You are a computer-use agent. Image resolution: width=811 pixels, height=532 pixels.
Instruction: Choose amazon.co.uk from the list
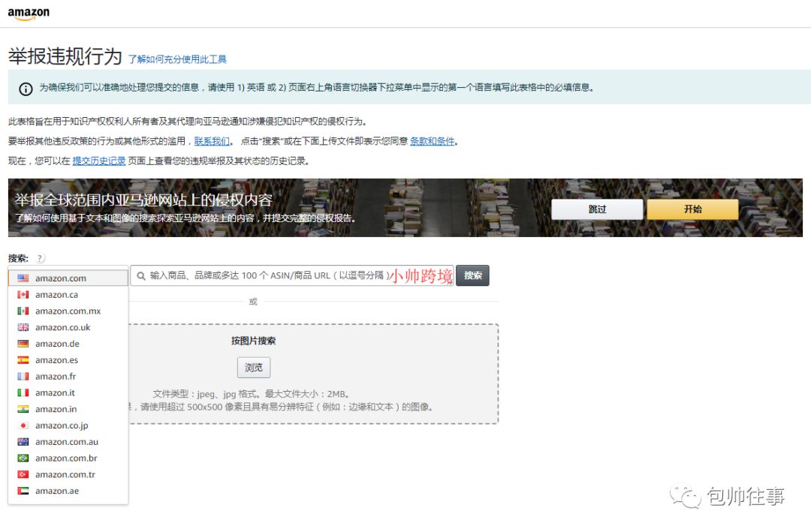[x=68, y=327]
